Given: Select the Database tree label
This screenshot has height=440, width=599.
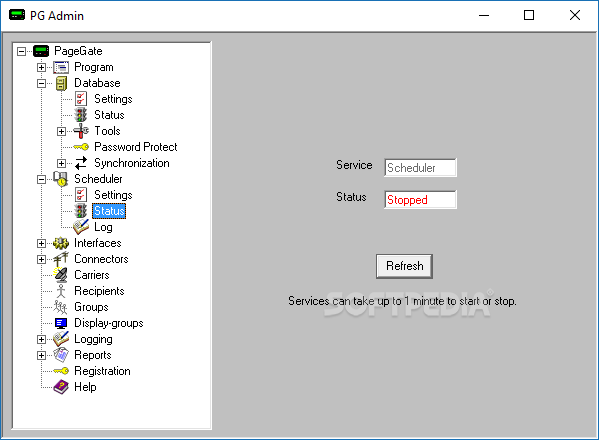Looking at the screenshot, I should [97, 83].
